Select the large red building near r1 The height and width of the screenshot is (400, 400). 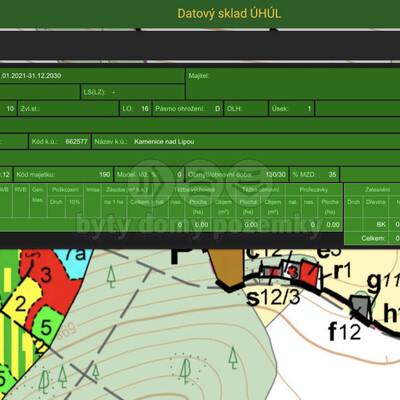click(309, 272)
